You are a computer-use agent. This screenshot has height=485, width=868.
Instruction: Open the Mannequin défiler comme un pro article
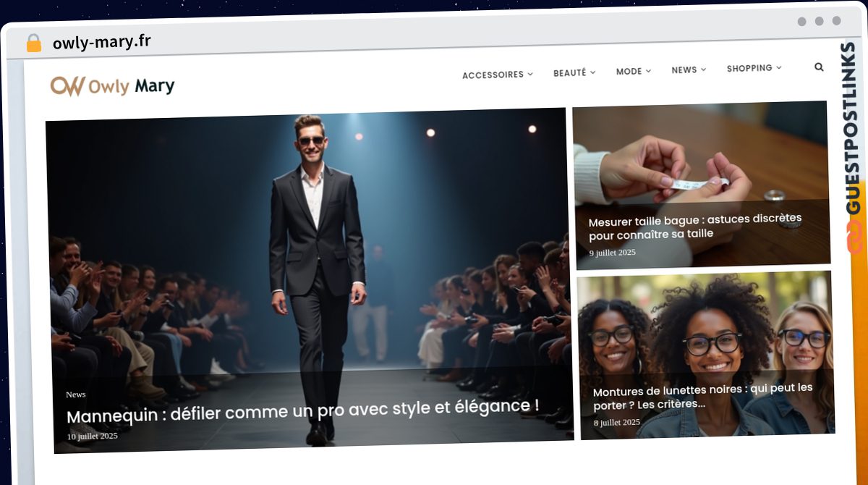(x=302, y=411)
